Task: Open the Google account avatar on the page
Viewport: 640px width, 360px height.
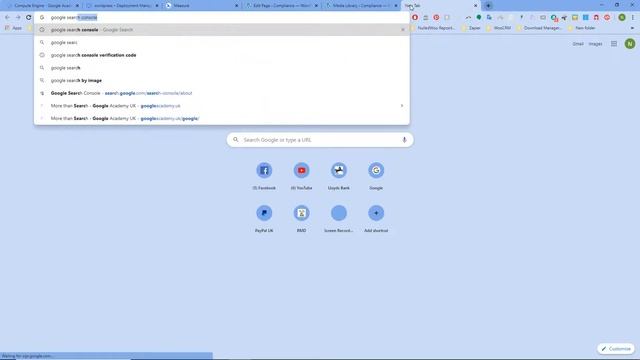Action: pyautogui.click(x=630, y=44)
